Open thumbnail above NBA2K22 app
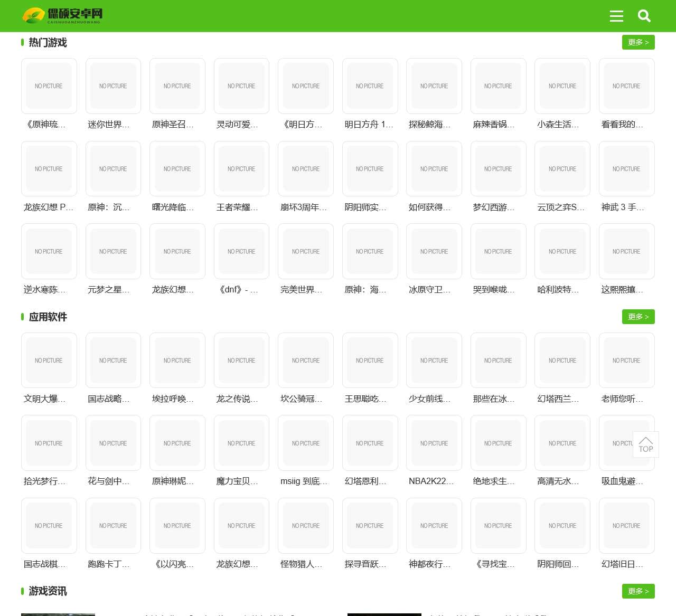Image resolution: width=676 pixels, height=616 pixels. tap(434, 443)
